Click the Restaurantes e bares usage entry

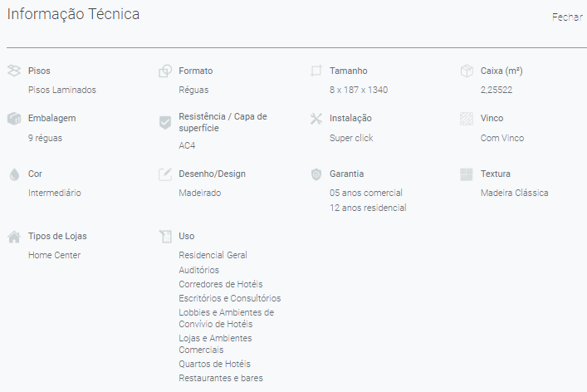click(221, 378)
